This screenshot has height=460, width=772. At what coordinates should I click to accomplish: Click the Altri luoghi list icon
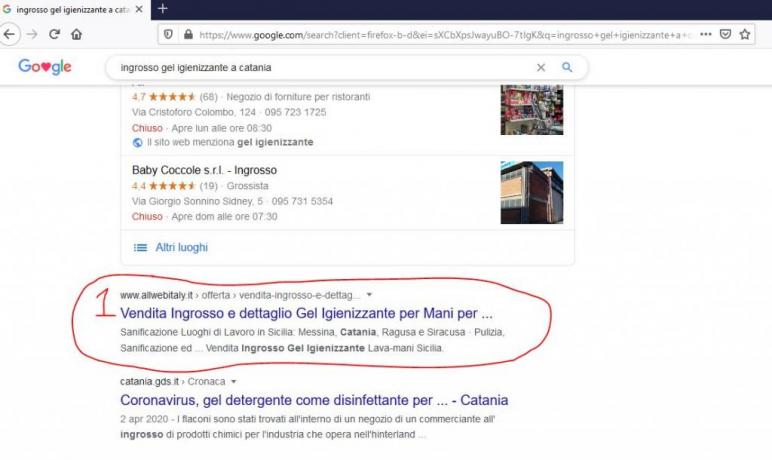point(140,248)
